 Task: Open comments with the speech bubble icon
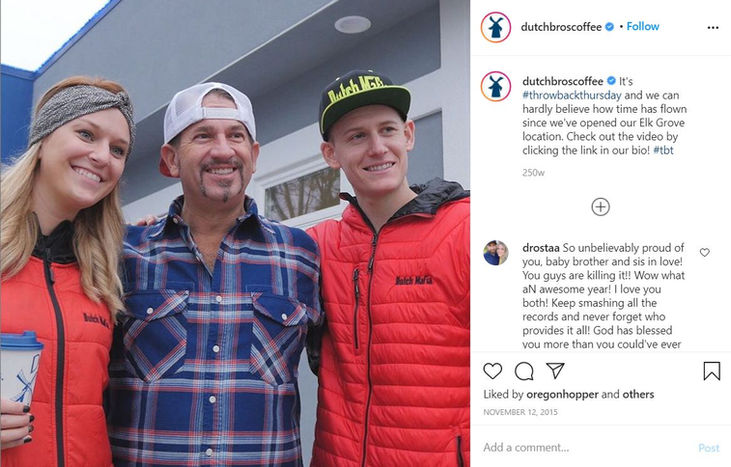(524, 371)
